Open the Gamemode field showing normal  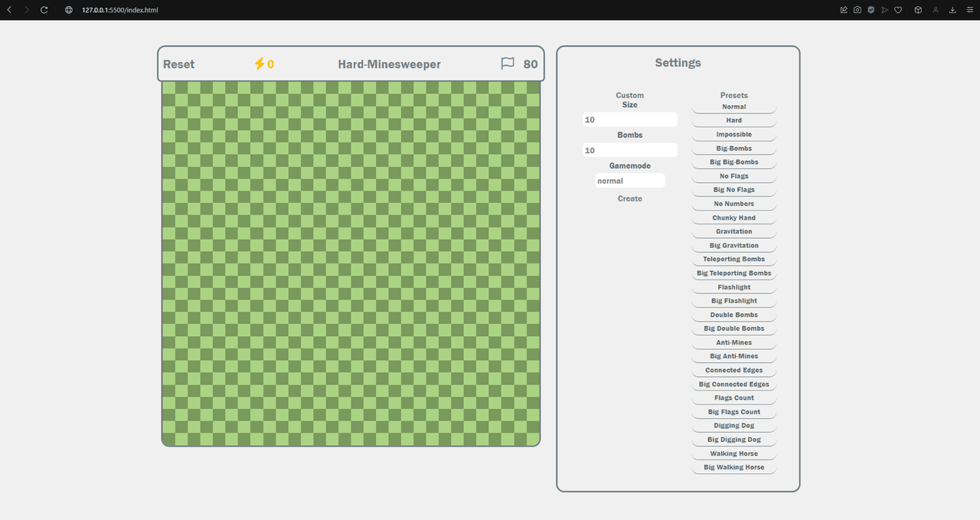pos(630,181)
